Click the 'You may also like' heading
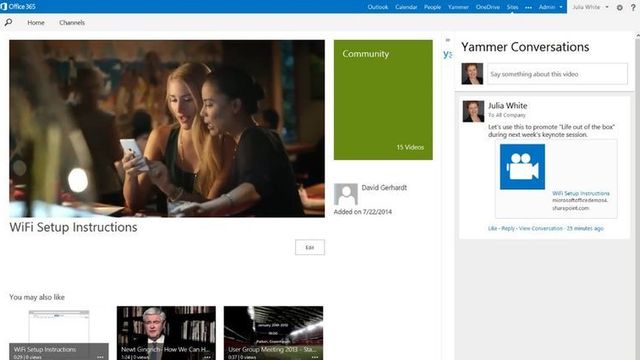This screenshot has width=640, height=360. click(37, 297)
